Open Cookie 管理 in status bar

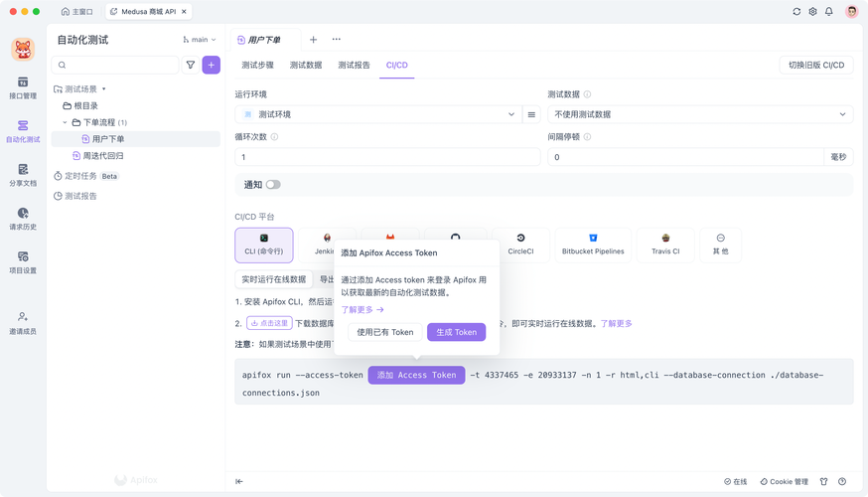click(x=784, y=481)
